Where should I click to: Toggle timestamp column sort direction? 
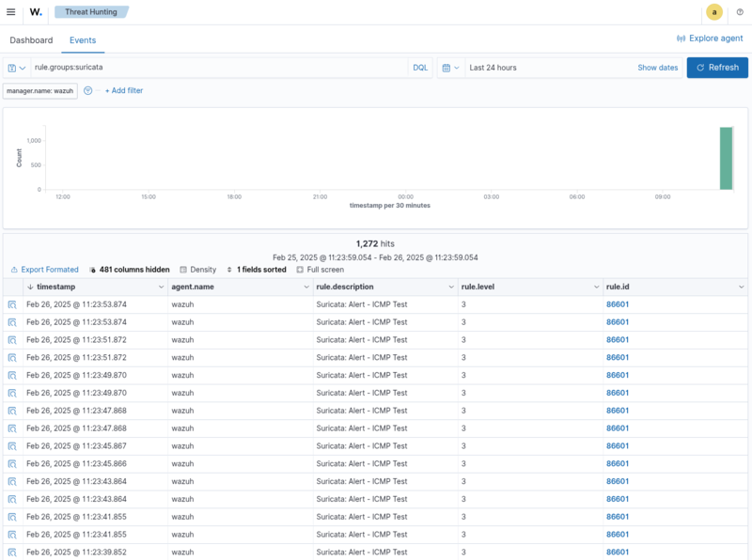click(x=30, y=287)
